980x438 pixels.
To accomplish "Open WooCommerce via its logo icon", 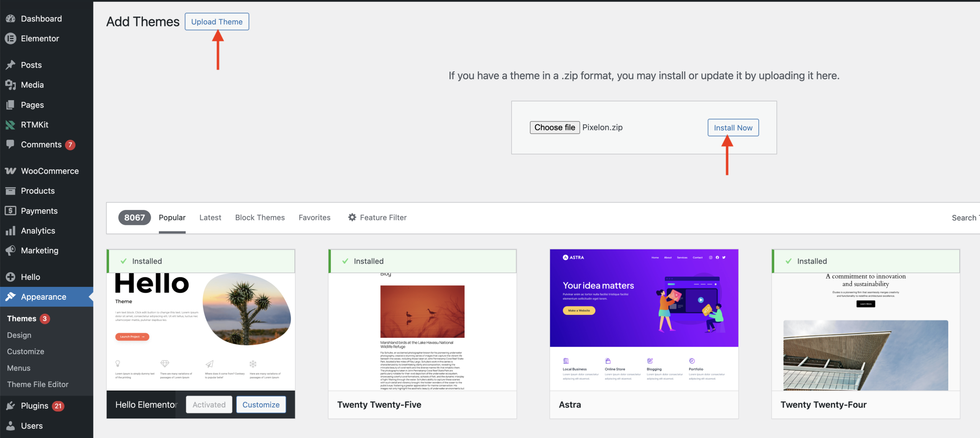I will pos(10,171).
